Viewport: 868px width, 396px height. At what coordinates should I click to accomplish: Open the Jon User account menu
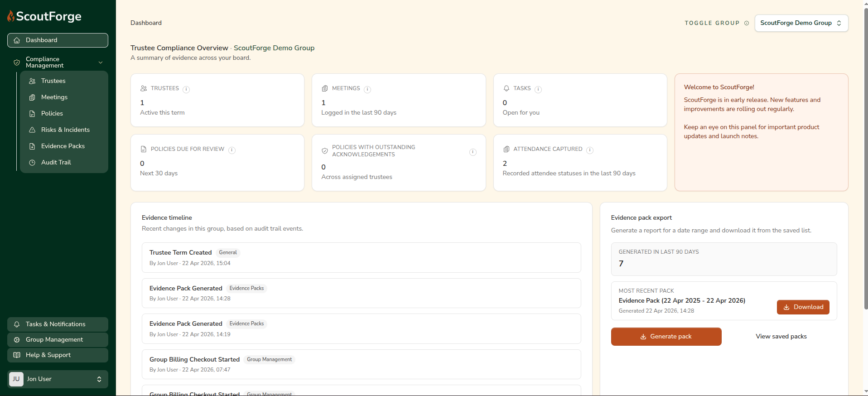click(58, 379)
